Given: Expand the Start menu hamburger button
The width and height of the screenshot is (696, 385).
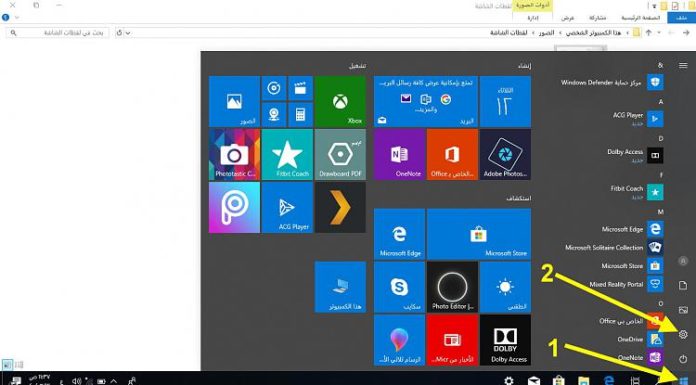Looking at the screenshot, I should [683, 66].
